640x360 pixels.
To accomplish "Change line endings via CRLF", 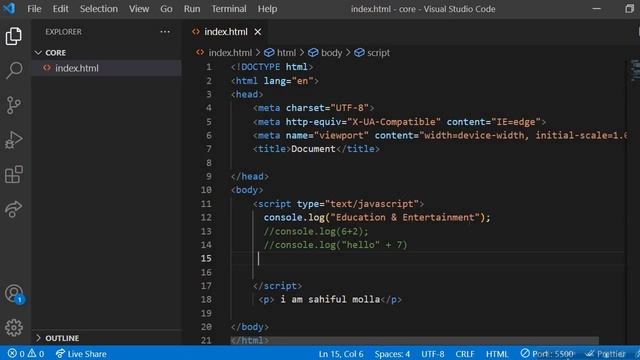I will [x=465, y=353].
